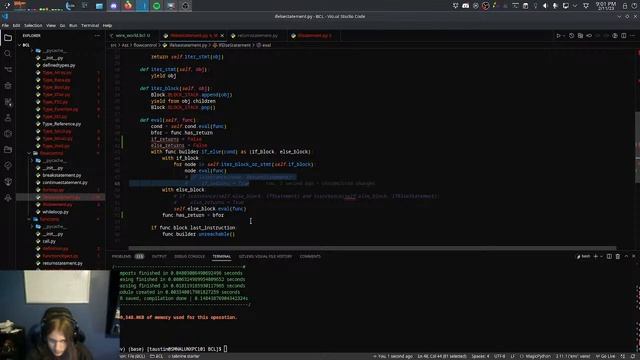Viewport: 640px width, 360px height.
Task: Open the Help menu
Action: point(107,25)
